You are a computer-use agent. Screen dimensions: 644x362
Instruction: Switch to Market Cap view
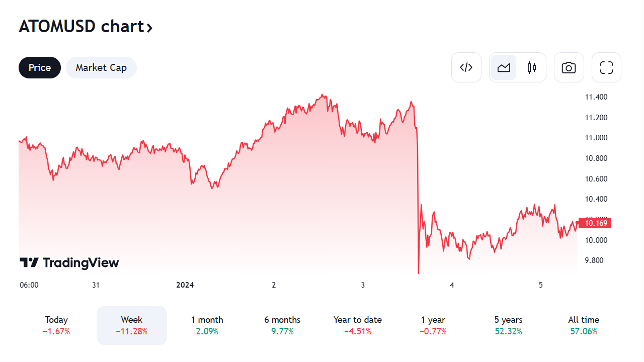(x=101, y=67)
